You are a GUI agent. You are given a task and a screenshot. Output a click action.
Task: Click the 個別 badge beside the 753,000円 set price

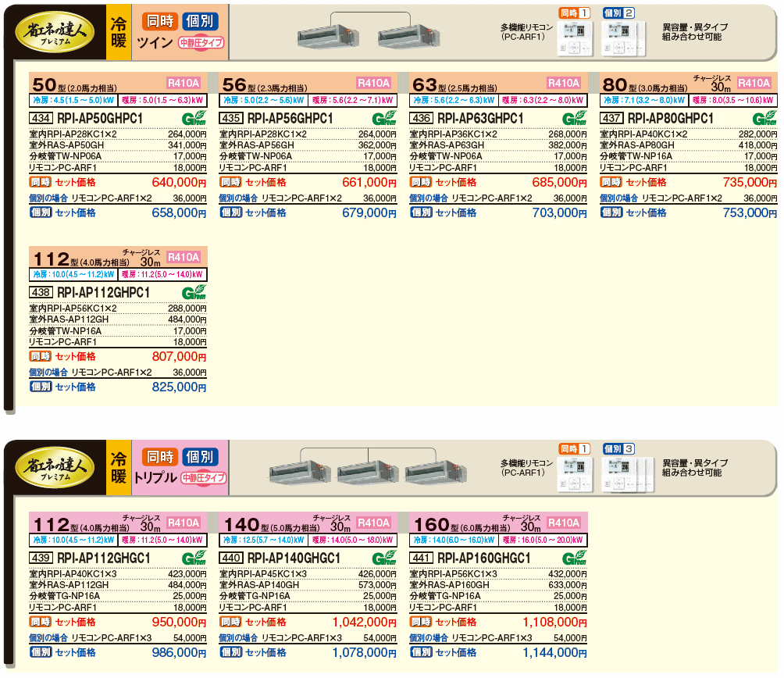point(611,212)
